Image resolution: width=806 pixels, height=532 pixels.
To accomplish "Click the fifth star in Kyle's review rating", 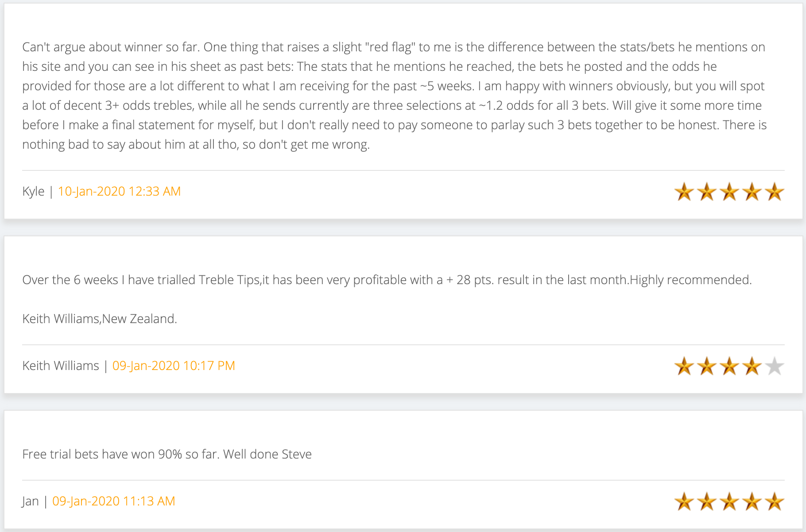I will (775, 192).
